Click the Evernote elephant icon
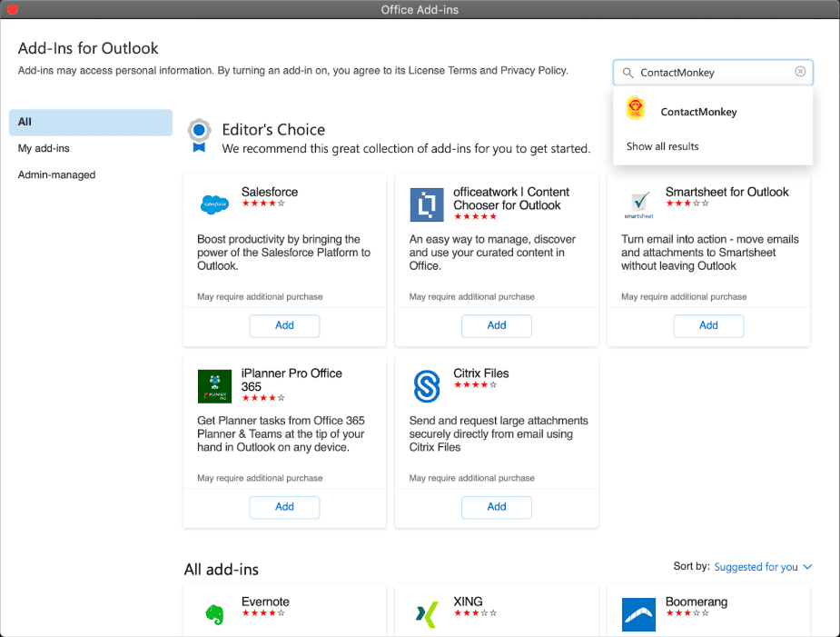Screen dimensions: 840x637 click(214, 613)
